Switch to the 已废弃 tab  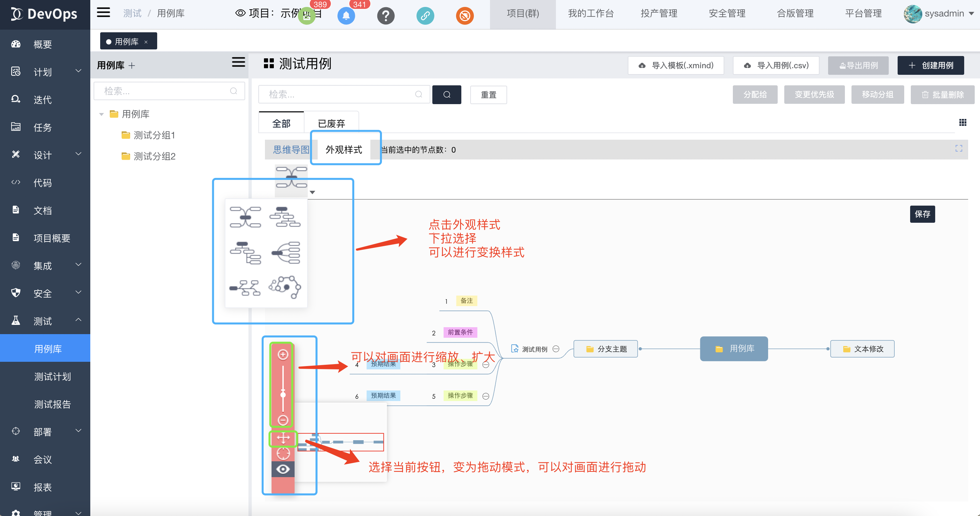(x=331, y=124)
